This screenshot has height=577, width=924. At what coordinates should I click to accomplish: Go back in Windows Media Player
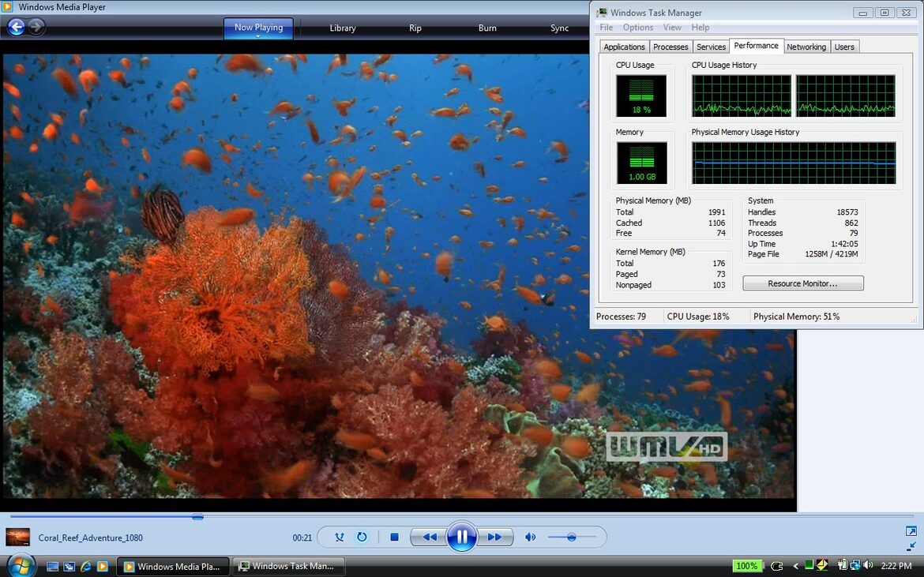coord(16,27)
